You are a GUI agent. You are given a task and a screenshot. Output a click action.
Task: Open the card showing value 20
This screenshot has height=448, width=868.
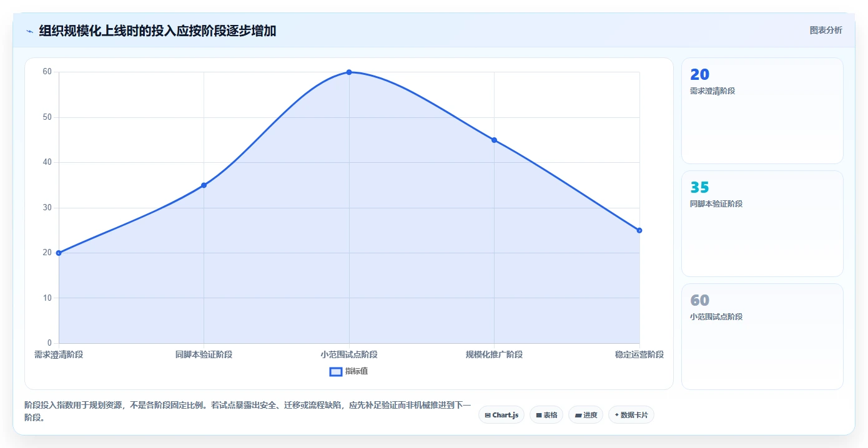[x=762, y=111]
